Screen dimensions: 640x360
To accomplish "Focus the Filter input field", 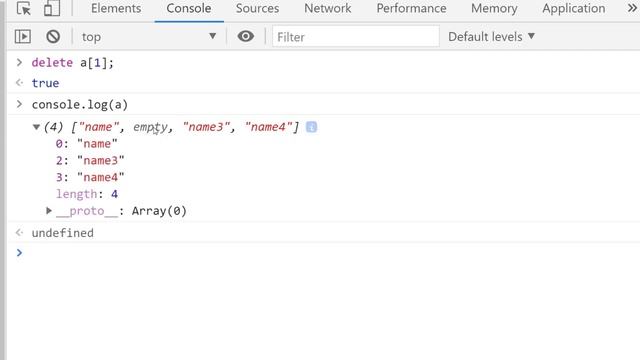I will 356,37.
